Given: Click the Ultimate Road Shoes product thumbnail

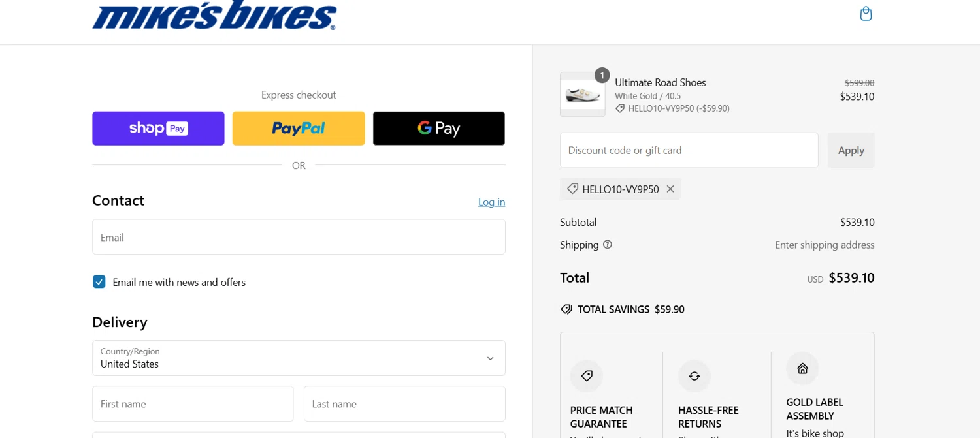Looking at the screenshot, I should click(582, 95).
